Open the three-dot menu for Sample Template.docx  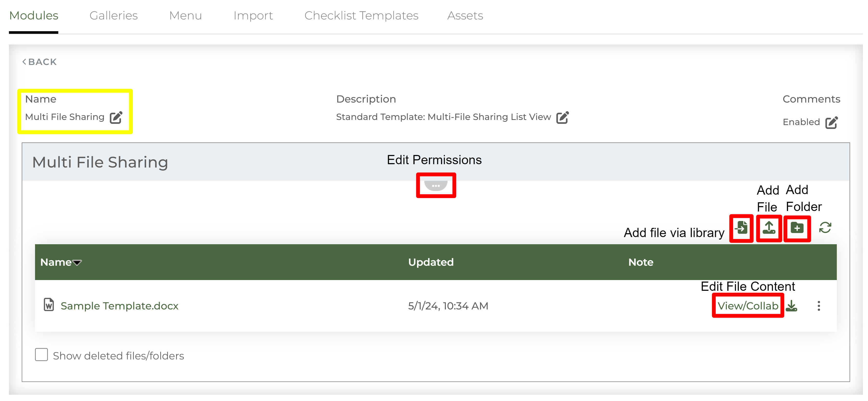tap(818, 306)
